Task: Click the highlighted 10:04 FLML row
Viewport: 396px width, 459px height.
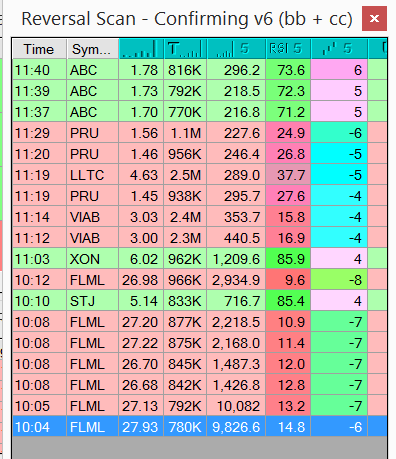Action: [x=200, y=427]
